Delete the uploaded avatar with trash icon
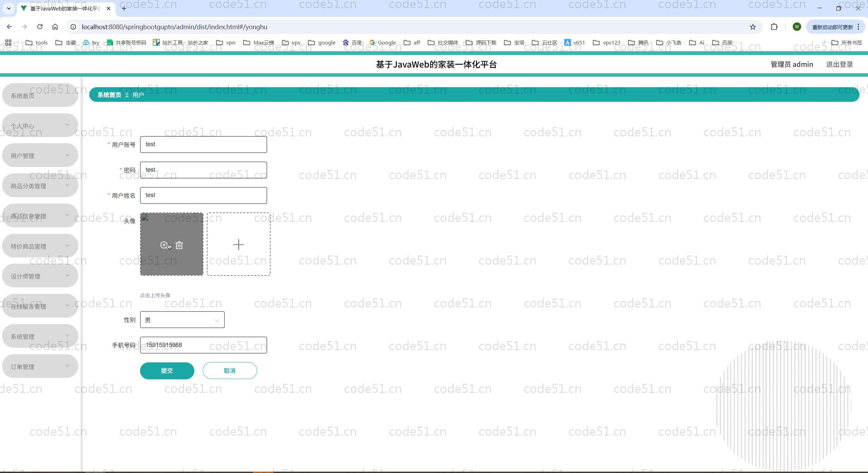The width and height of the screenshot is (868, 473). (x=179, y=245)
